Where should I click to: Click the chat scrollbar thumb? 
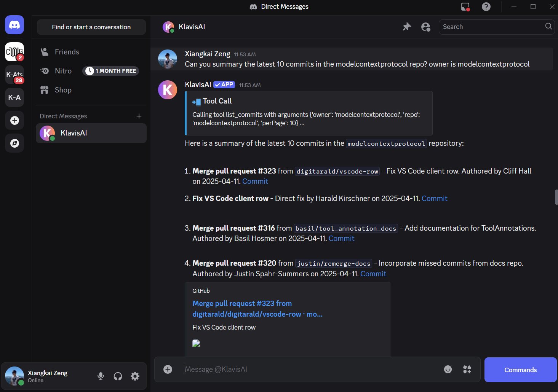coord(556,197)
